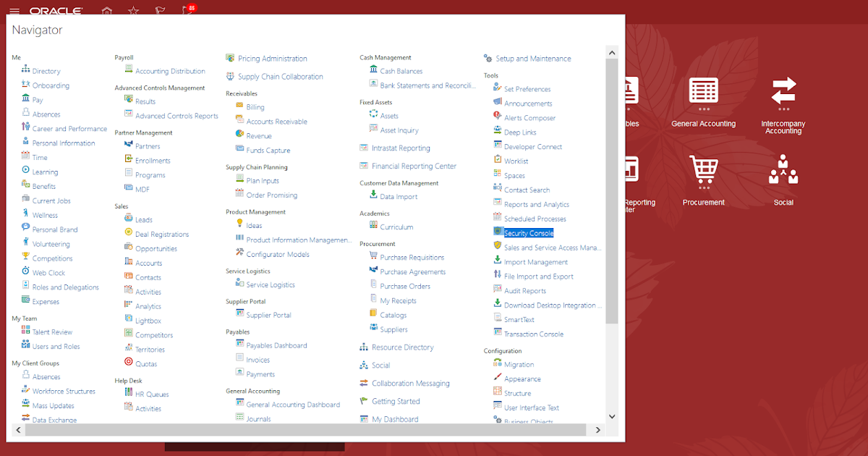Open Billing under Receivables
This screenshot has height=456, width=868.
[x=253, y=106]
